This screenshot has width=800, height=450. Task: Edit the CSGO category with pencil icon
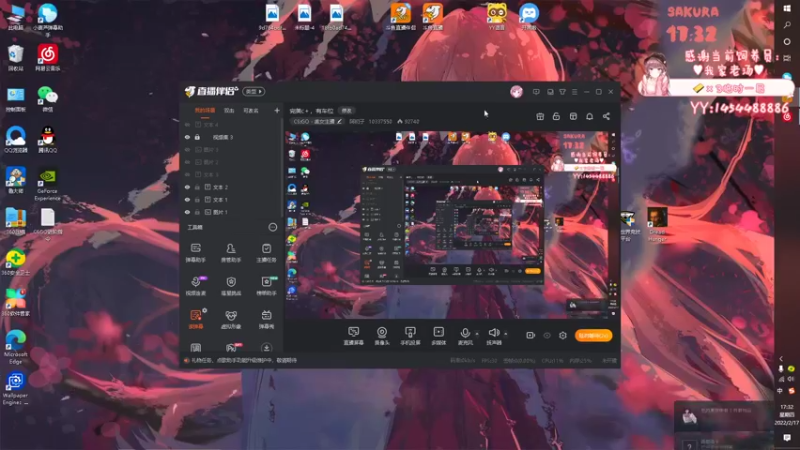coord(339,121)
